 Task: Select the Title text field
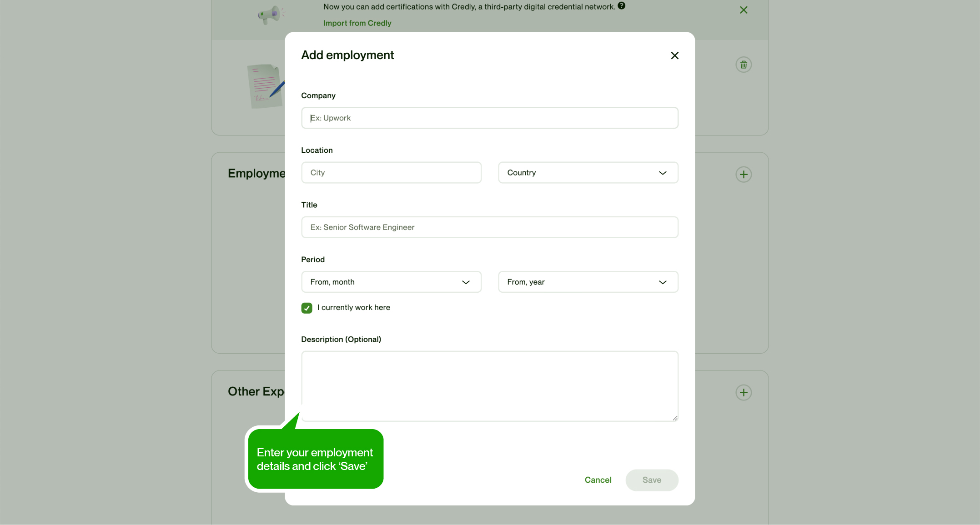pos(489,227)
